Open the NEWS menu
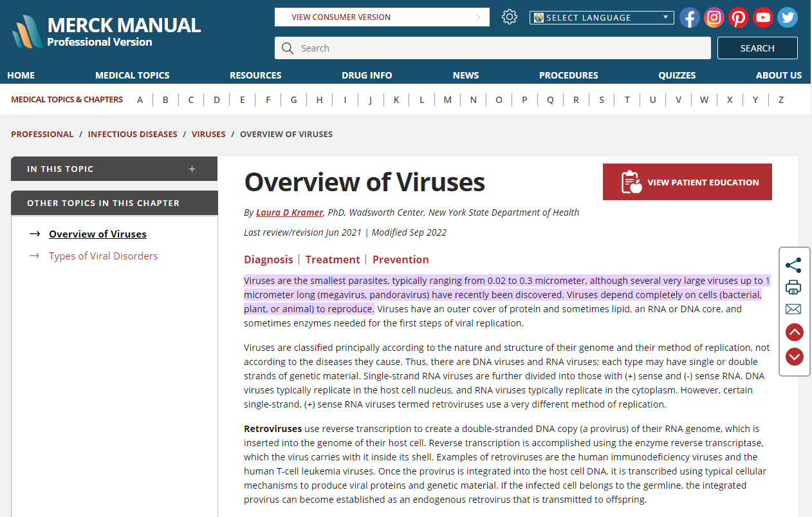The width and height of the screenshot is (812, 517). [x=466, y=75]
